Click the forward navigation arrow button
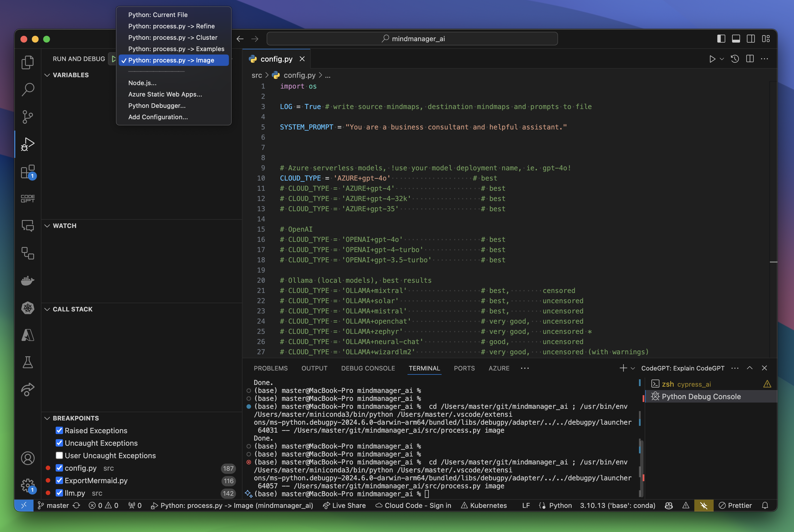Image resolution: width=794 pixels, height=532 pixels. click(x=255, y=38)
